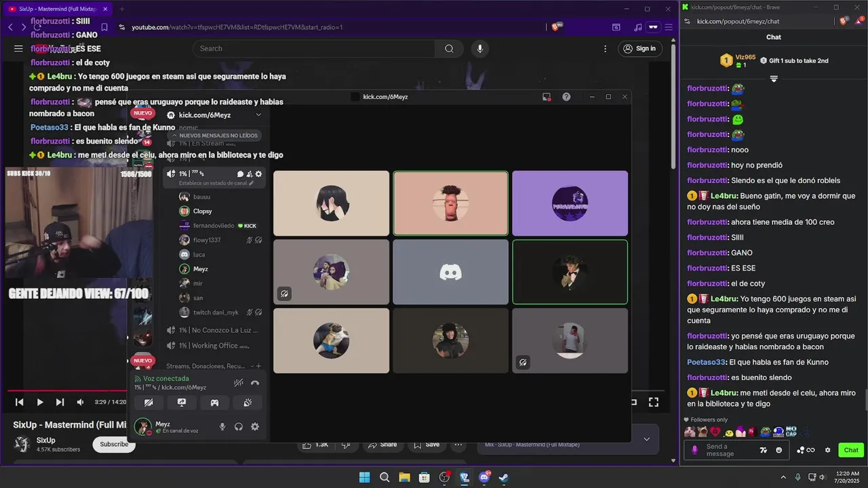Screen dimensions: 868x488
Task: Open Kick chat emote picker
Action: (778, 450)
